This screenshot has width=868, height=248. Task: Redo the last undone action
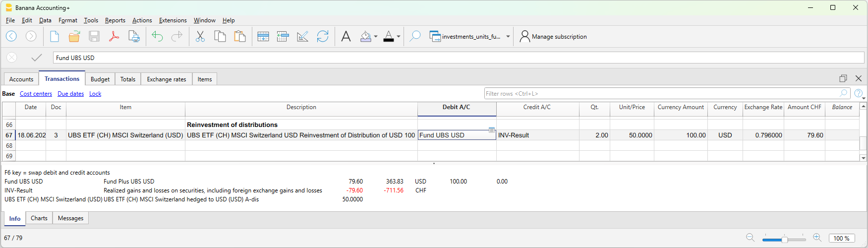coord(176,36)
